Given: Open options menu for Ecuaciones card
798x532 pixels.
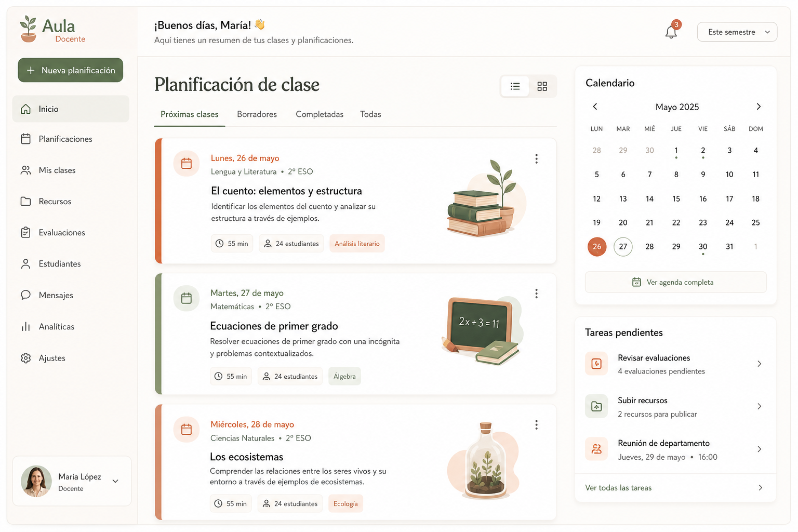Looking at the screenshot, I should (536, 294).
